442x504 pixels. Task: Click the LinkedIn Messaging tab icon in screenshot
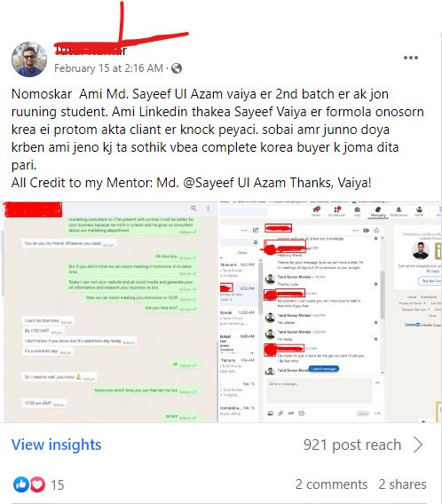click(x=378, y=211)
